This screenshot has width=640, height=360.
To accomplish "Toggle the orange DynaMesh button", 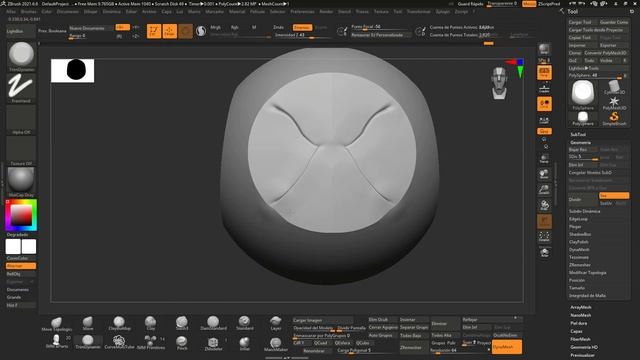I will (507, 347).
